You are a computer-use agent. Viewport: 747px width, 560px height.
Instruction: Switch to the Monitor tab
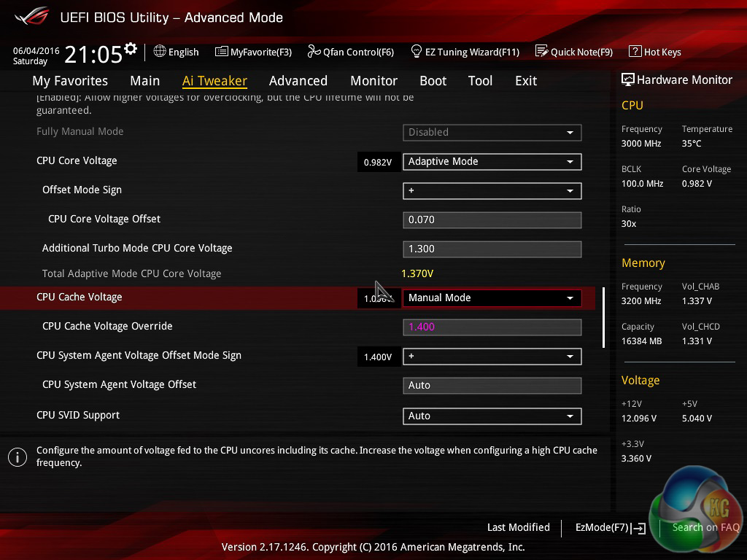click(x=374, y=81)
